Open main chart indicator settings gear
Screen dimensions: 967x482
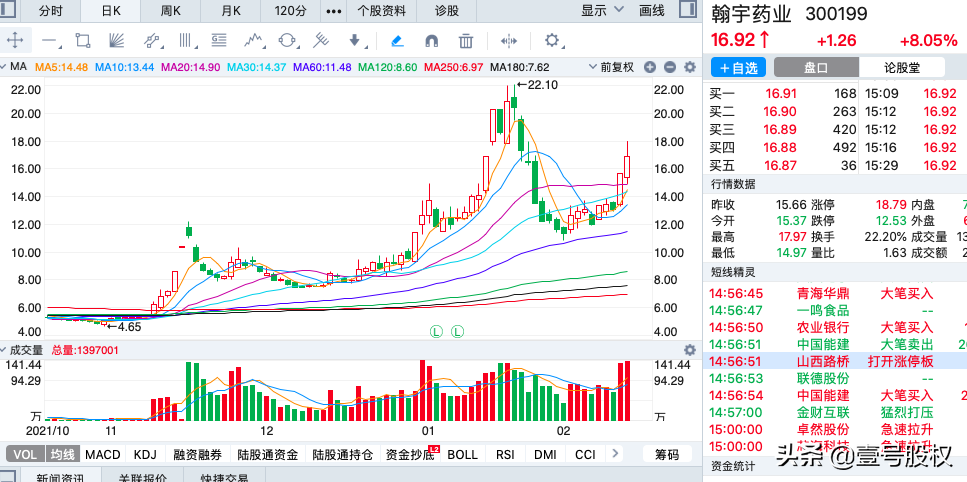click(690, 67)
